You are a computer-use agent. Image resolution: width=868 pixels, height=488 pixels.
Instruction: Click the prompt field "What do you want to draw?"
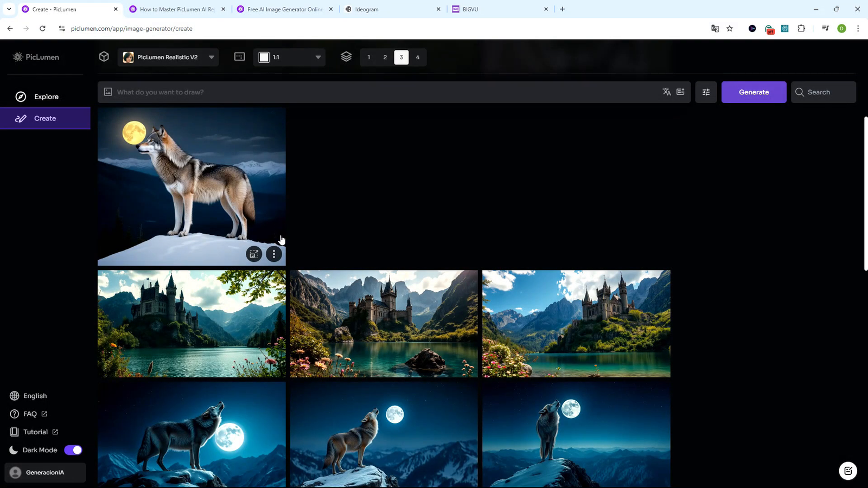(x=380, y=92)
